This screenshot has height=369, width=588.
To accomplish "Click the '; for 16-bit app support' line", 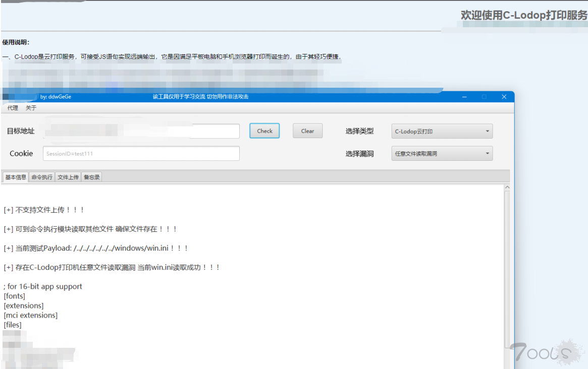I will click(x=43, y=287).
